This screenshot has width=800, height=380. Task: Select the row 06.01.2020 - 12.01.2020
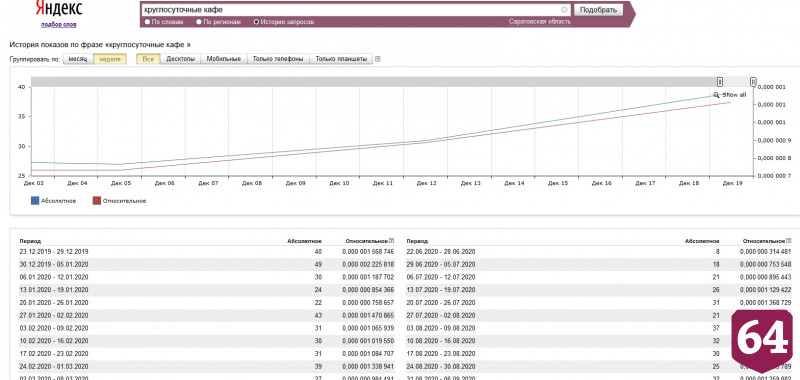(207, 277)
